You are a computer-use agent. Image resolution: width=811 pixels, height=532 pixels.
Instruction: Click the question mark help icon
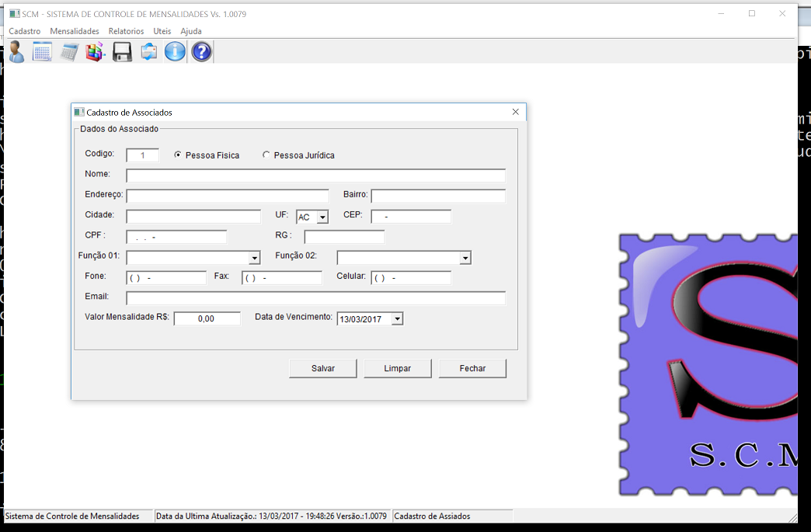coord(201,52)
